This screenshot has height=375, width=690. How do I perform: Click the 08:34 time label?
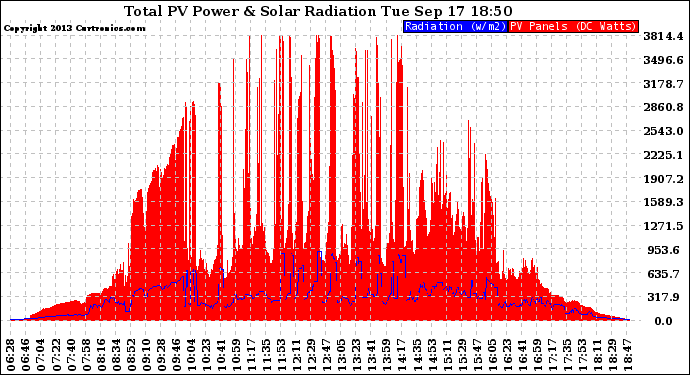(x=116, y=355)
